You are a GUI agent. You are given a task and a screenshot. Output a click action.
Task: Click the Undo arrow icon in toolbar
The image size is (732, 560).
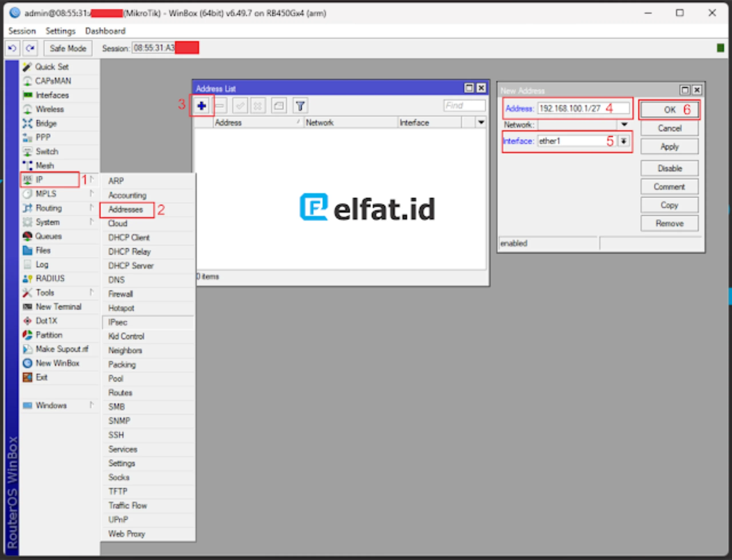click(12, 48)
